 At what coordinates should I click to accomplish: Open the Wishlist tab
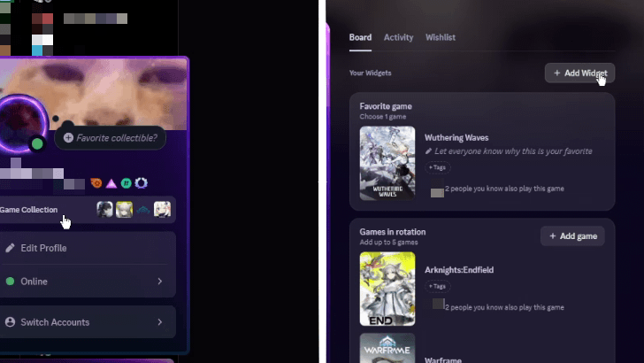coord(441,37)
